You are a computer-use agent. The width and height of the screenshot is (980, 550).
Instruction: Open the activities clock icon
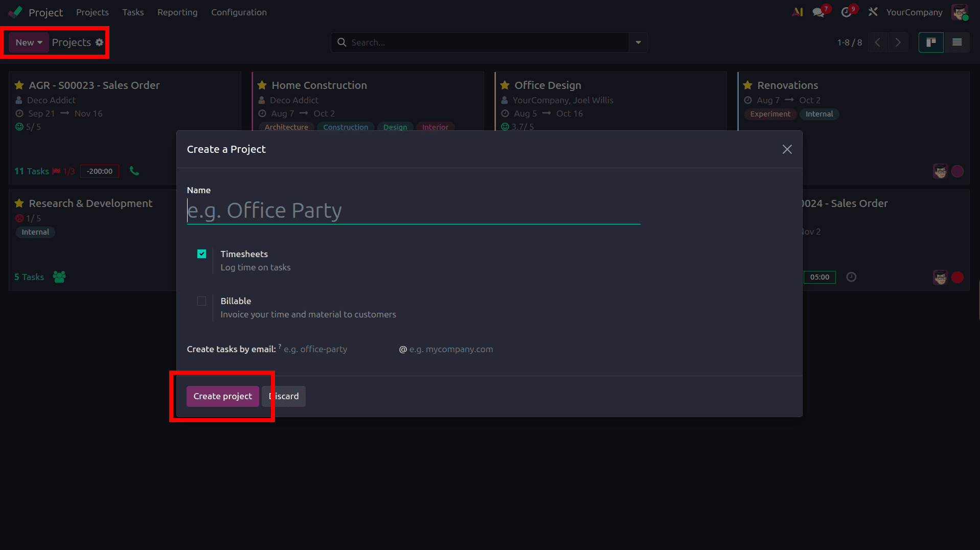pyautogui.click(x=846, y=12)
